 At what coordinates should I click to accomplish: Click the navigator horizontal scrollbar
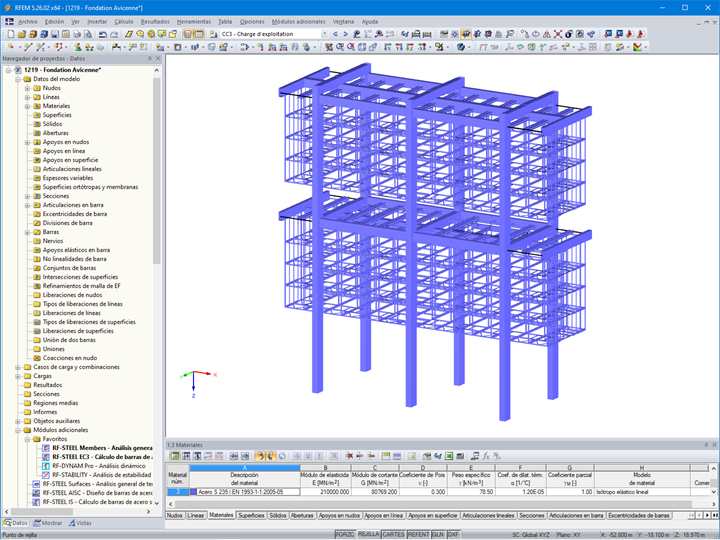41,512
